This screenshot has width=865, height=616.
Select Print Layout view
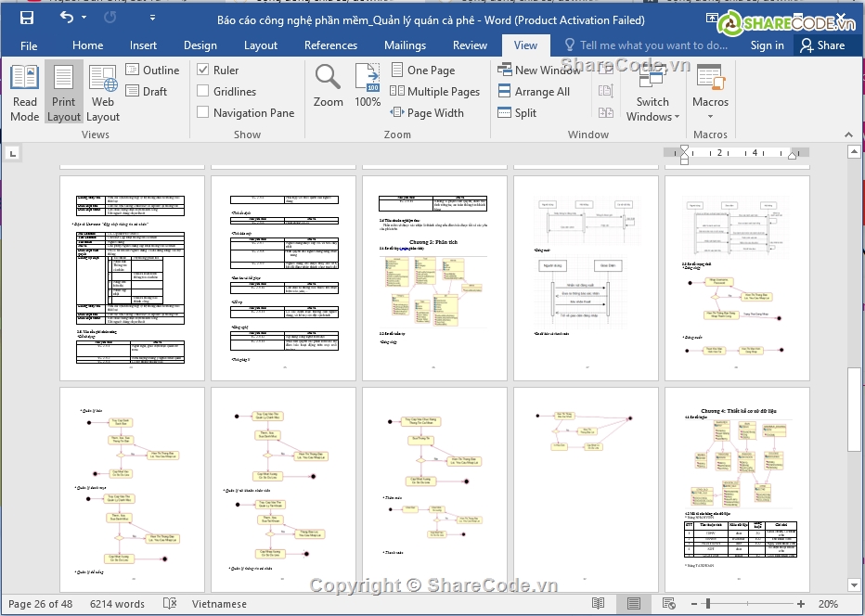pos(63,93)
